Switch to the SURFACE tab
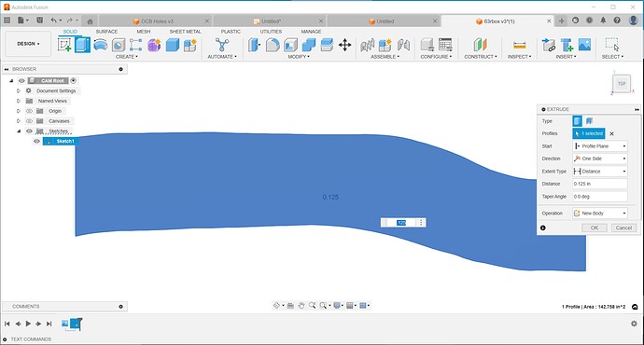The image size is (644, 345). [x=106, y=32]
